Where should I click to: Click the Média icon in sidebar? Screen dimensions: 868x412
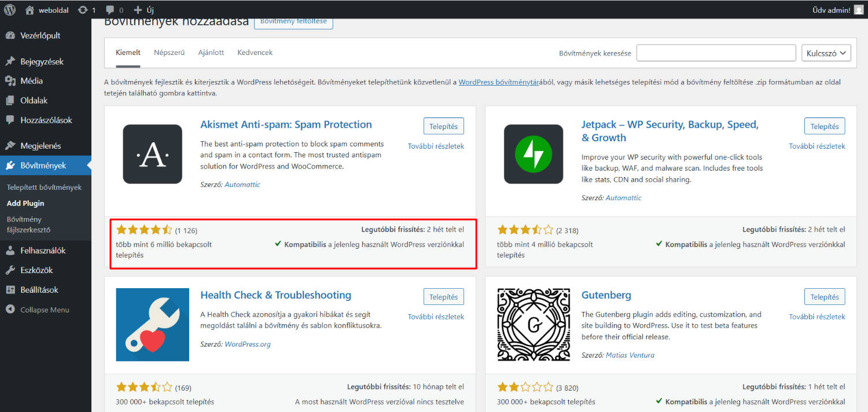click(x=10, y=81)
